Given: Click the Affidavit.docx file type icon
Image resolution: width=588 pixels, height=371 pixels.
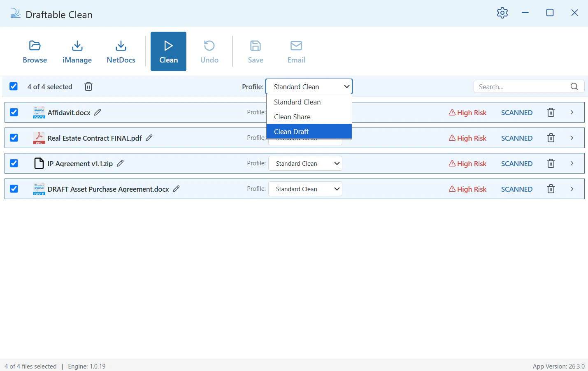Looking at the screenshot, I should (x=39, y=112).
